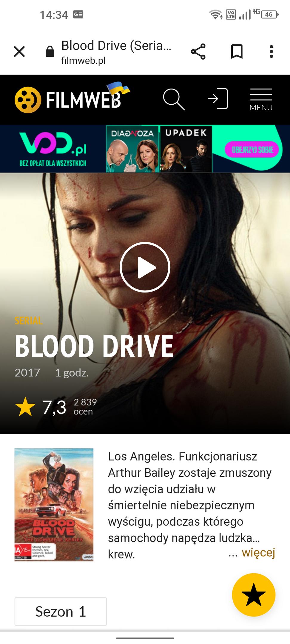
Task: Open browser three-dot overflow menu
Action: [271, 52]
